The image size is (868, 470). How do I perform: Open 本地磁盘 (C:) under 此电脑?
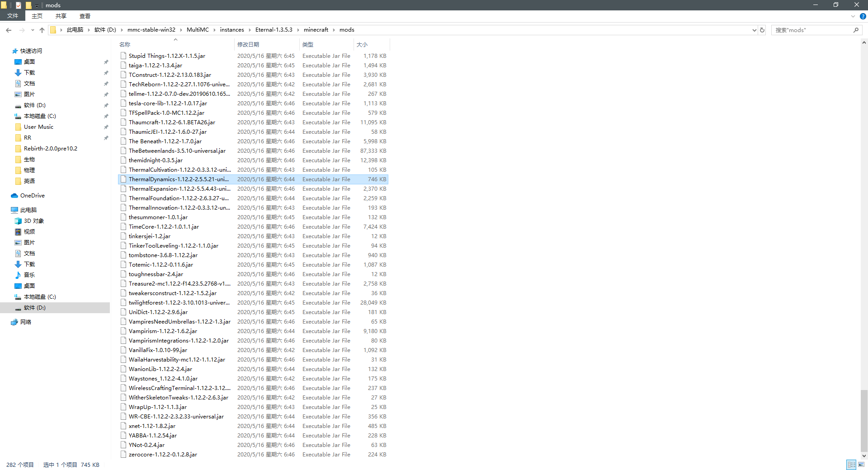click(x=40, y=297)
